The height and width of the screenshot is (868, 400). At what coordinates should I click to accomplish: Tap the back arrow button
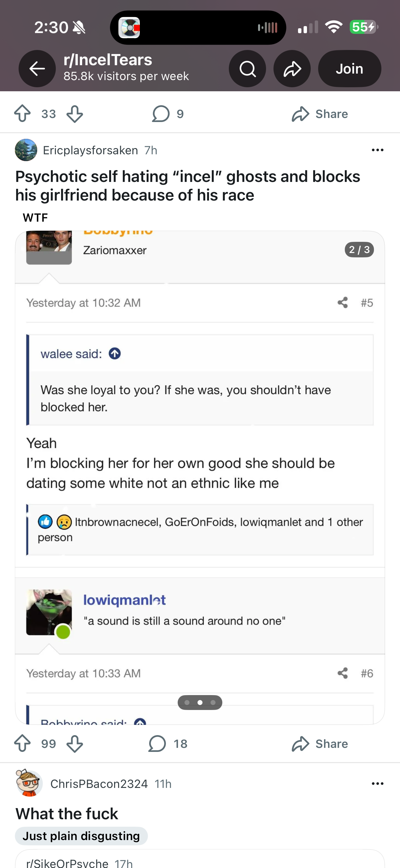coord(37,69)
